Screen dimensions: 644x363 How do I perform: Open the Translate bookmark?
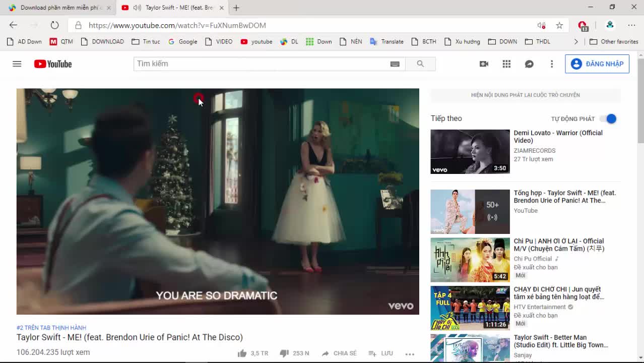387,42
